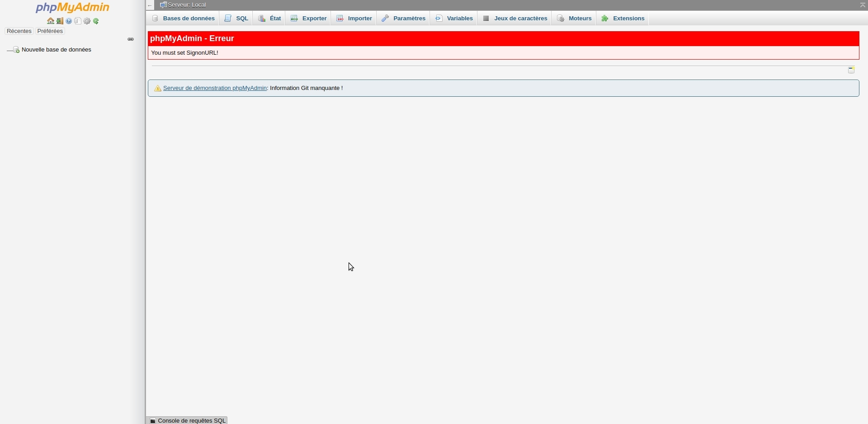The width and height of the screenshot is (868, 424).
Task: Click the phpMyAdmin logo
Action: pos(72,8)
